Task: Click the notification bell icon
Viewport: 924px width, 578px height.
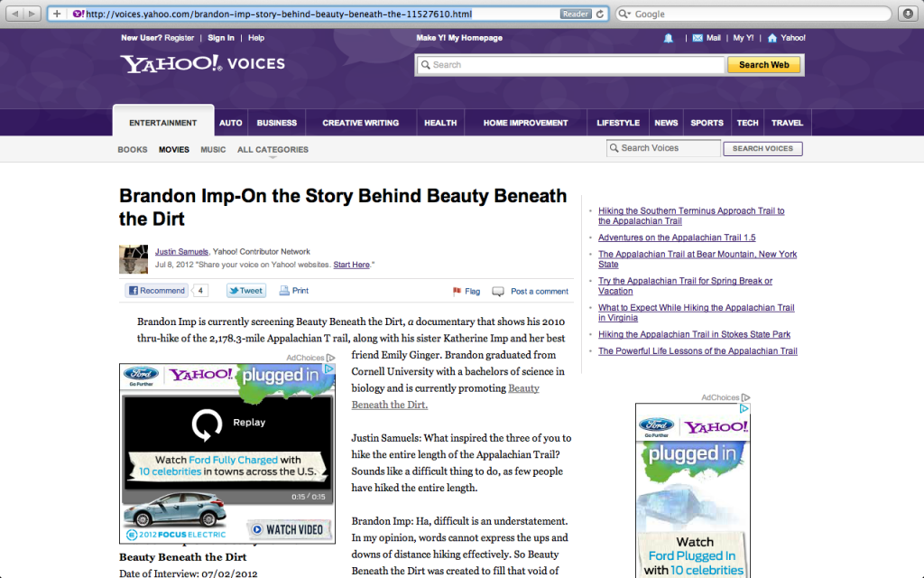Action: tap(669, 38)
